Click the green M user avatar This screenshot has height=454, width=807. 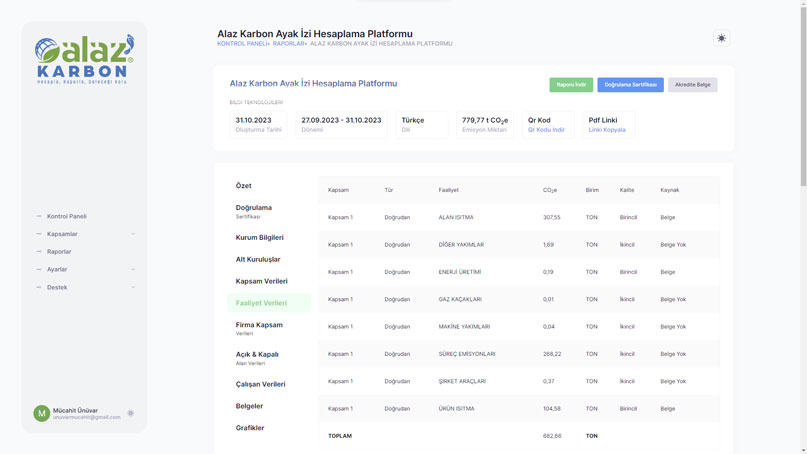pos(42,413)
